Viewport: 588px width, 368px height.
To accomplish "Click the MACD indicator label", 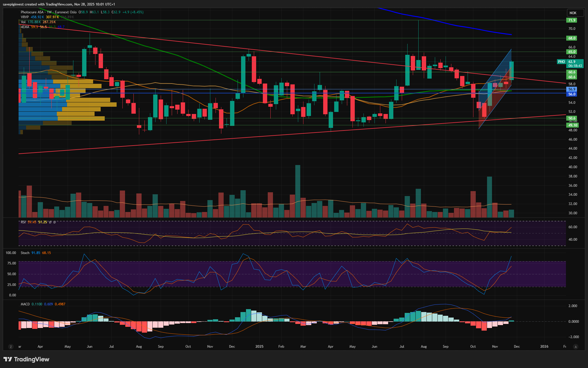I will point(25,304).
